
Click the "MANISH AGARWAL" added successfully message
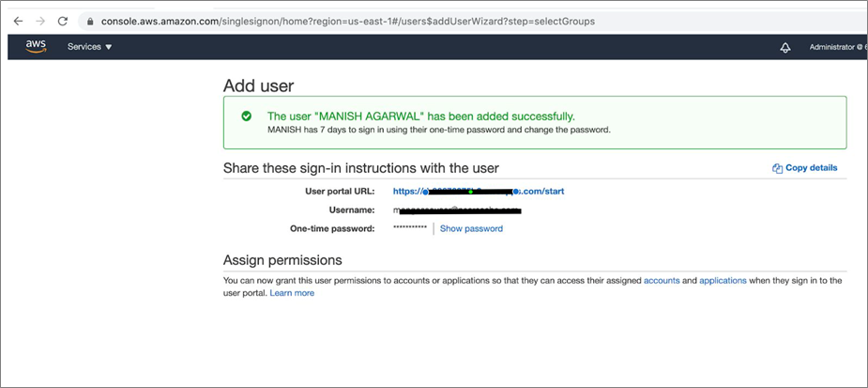pos(421,116)
